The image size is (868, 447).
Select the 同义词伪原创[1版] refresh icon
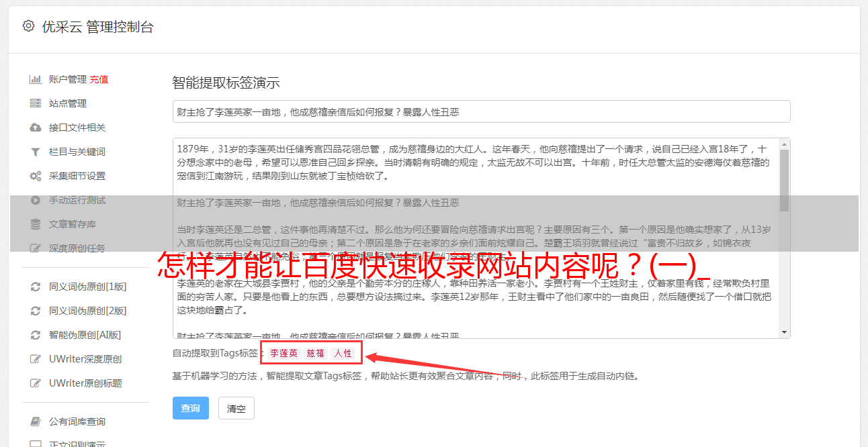pos(35,287)
